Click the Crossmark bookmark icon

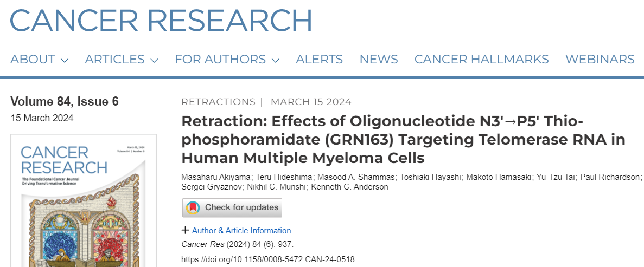pyautogui.click(x=193, y=207)
